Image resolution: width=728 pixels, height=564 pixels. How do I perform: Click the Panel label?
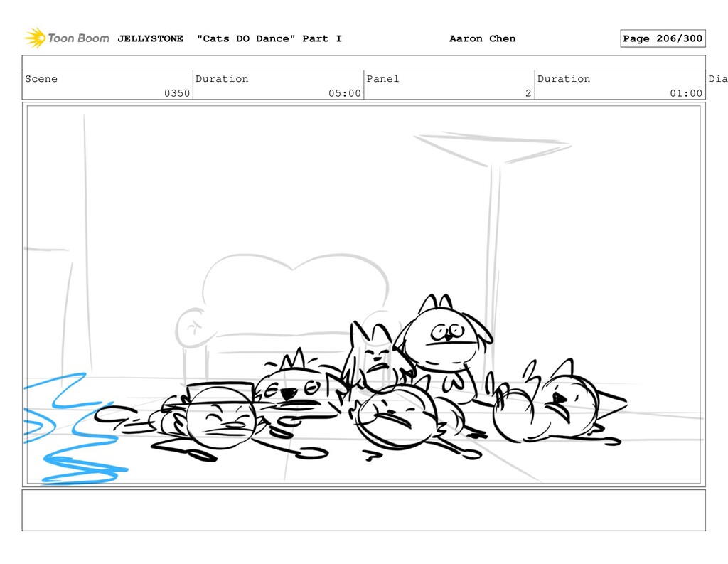pyautogui.click(x=382, y=78)
